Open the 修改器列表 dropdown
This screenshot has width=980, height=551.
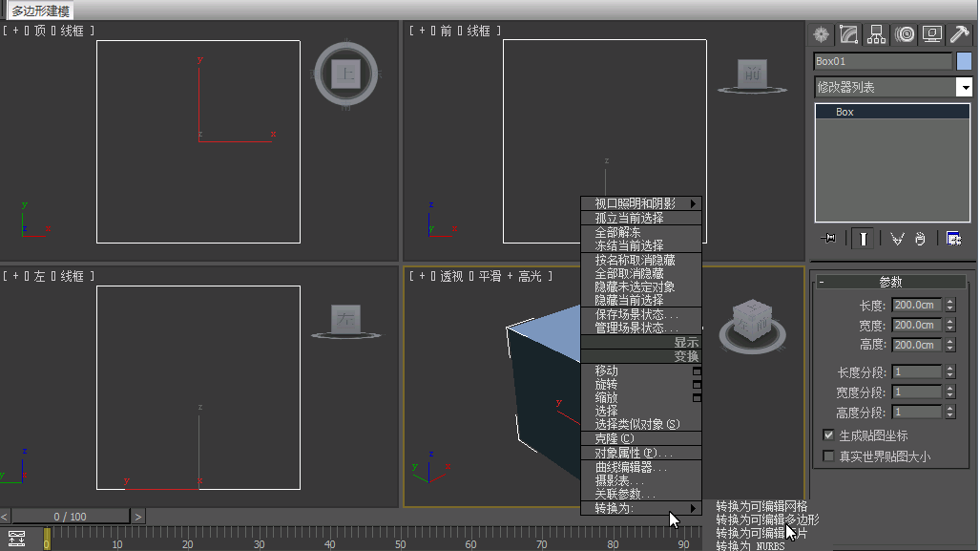coord(965,87)
